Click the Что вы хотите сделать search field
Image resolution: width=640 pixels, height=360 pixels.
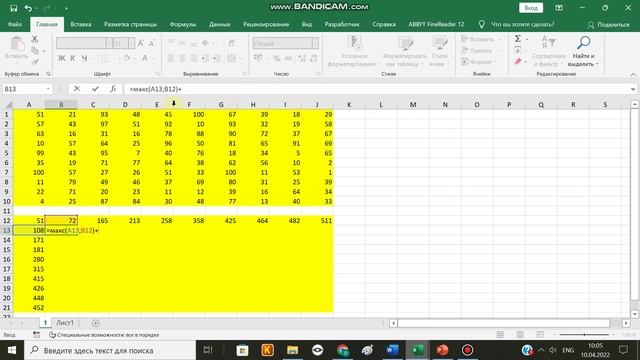522,24
